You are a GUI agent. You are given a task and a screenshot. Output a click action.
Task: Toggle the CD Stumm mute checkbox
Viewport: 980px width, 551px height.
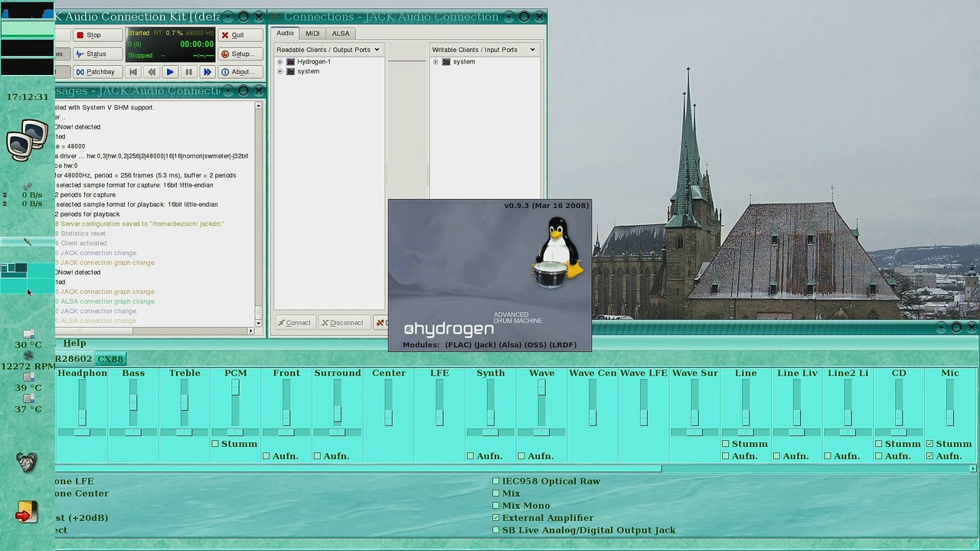(x=879, y=444)
